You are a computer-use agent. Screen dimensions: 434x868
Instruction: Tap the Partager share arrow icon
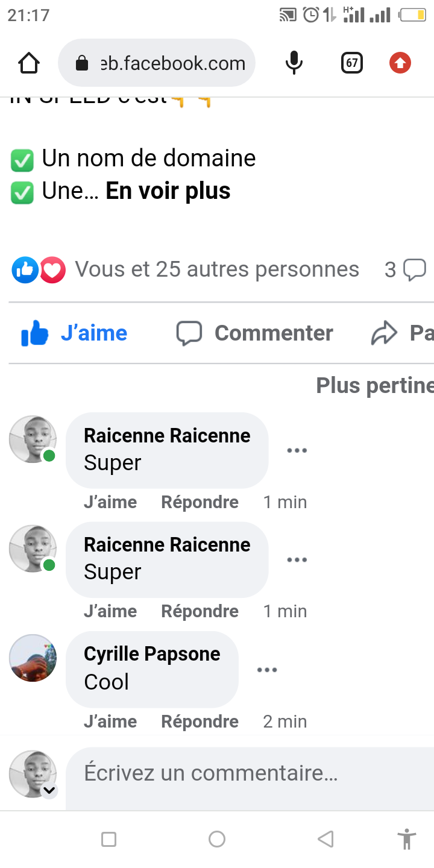385,333
